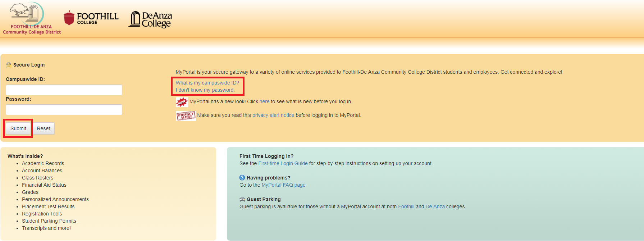Open 'I don't know my password' link
The width and height of the screenshot is (644, 241).
205,90
